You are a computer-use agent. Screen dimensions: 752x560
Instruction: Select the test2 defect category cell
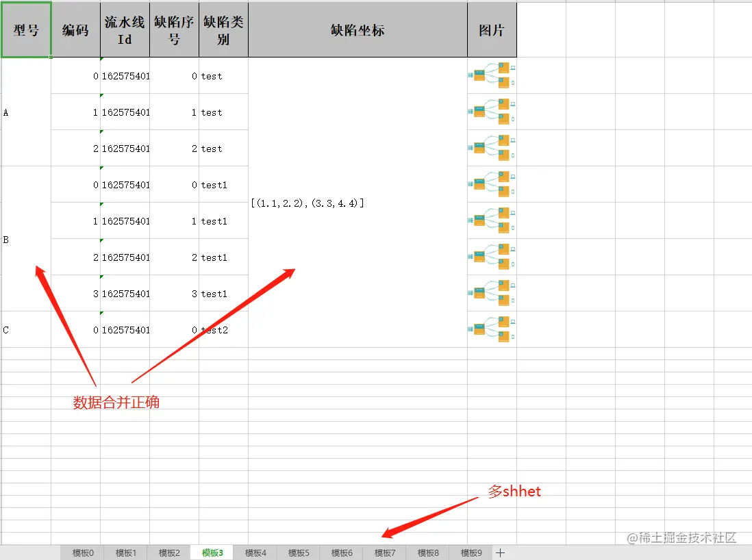tap(223, 329)
